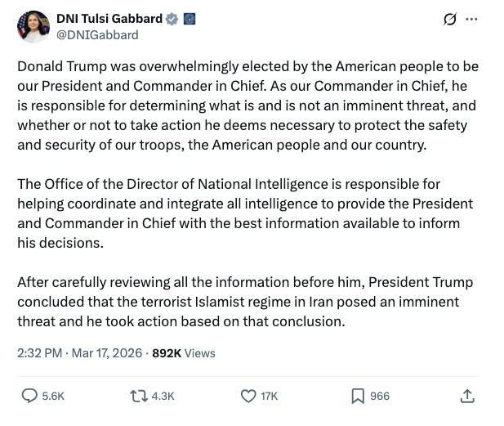Viewport: 504px width, 426px height.
Task: Open the three-dots more options menu
Action: coord(471,20)
